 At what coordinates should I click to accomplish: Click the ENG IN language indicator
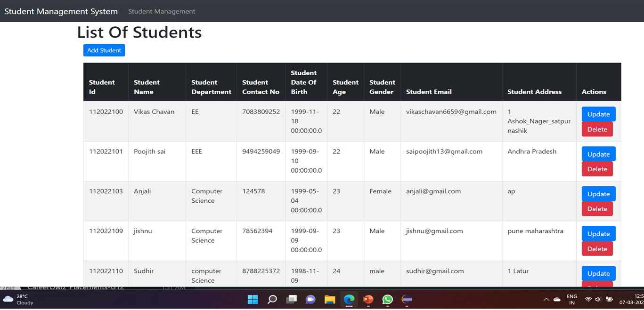571,300
